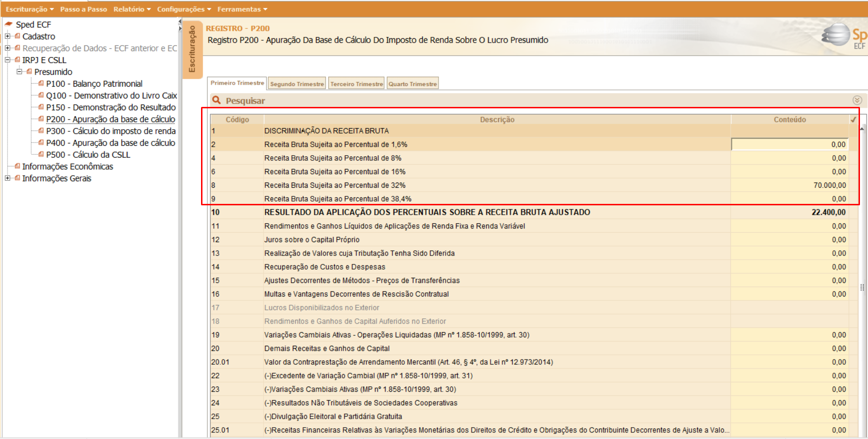The image size is (868, 439).
Task: Open the Relatório dropdown menu
Action: pyautogui.click(x=132, y=9)
